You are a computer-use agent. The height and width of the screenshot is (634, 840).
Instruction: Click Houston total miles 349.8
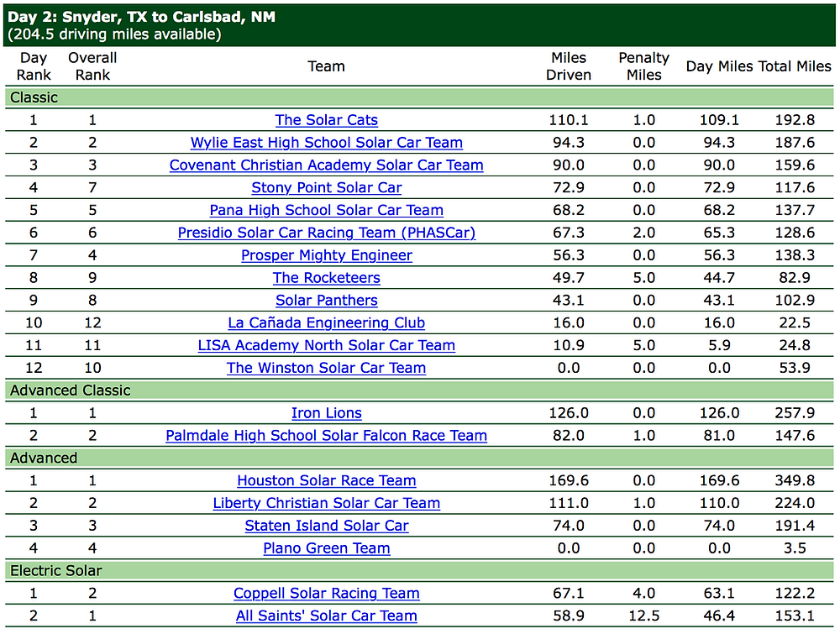795,480
